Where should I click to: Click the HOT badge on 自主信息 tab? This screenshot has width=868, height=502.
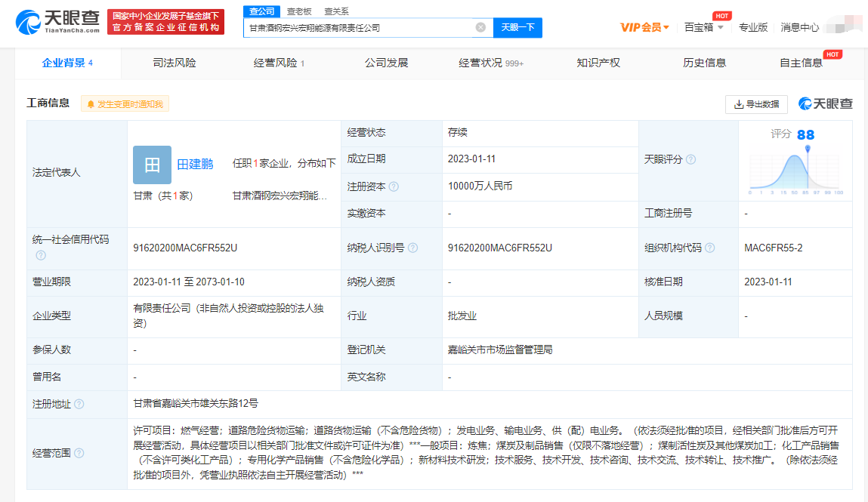pyautogui.click(x=832, y=55)
